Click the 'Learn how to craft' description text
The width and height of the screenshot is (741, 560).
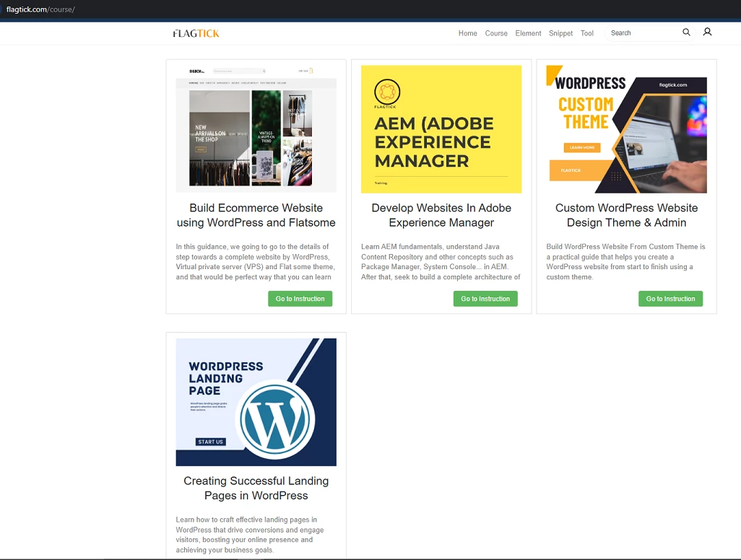pos(250,535)
